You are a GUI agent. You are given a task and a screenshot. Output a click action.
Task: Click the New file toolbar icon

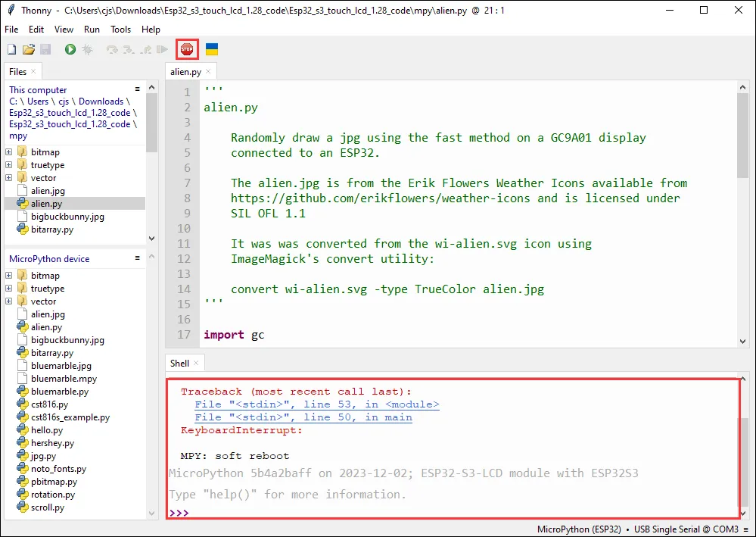[x=11, y=49]
